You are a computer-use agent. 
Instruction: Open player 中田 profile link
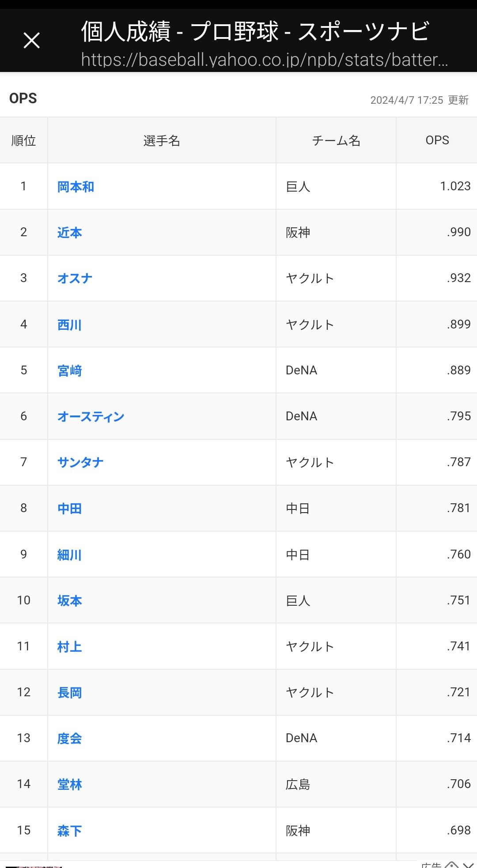click(x=69, y=509)
